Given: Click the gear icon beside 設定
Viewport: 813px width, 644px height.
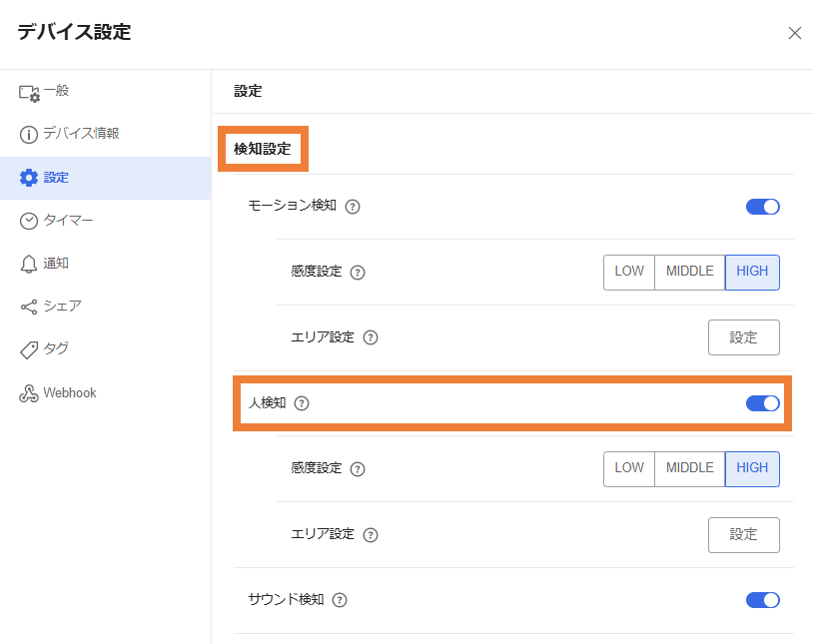Looking at the screenshot, I should tap(29, 178).
